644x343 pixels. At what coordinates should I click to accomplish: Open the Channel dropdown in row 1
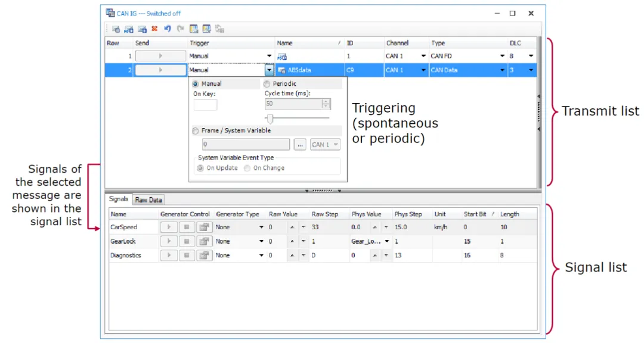(423, 56)
